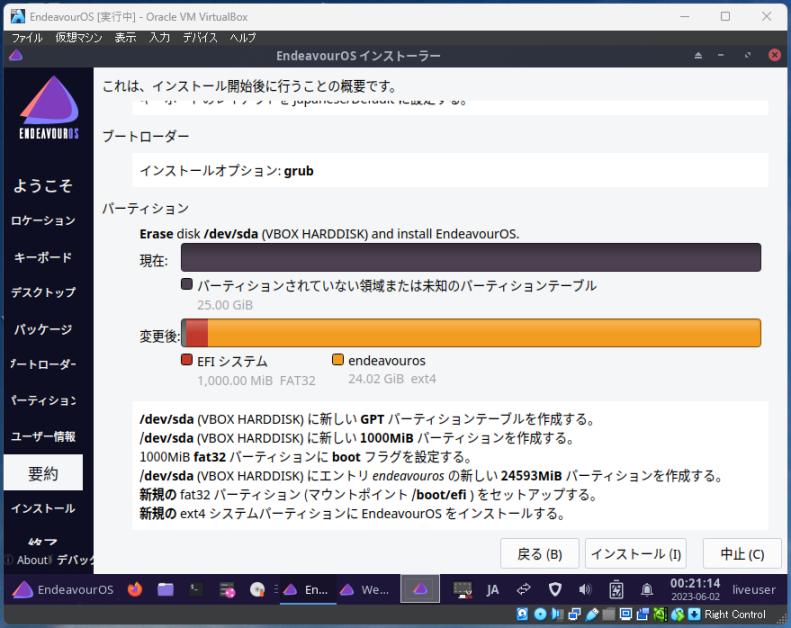Click the EndeavourOS logo in sidebar
Image resolution: width=791 pixels, height=628 pixels.
pyautogui.click(x=49, y=107)
